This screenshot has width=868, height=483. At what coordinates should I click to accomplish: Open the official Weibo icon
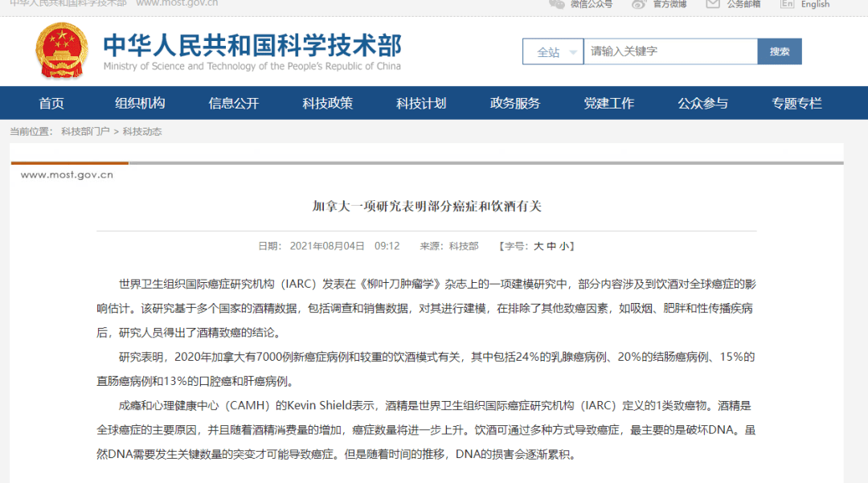coord(639,3)
